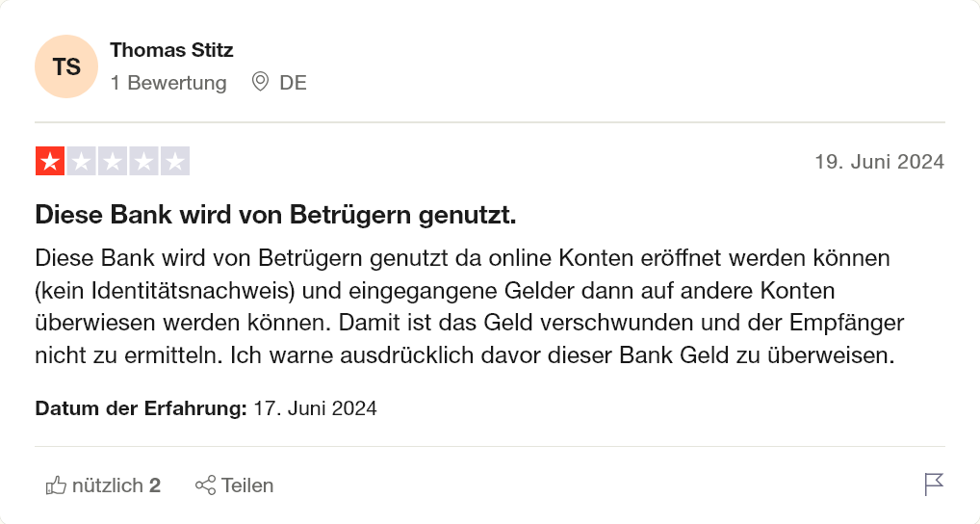Open the review title 'Diese Bank wird von Betrügern genutzt.'
This screenshot has height=524, width=980.
(x=275, y=215)
